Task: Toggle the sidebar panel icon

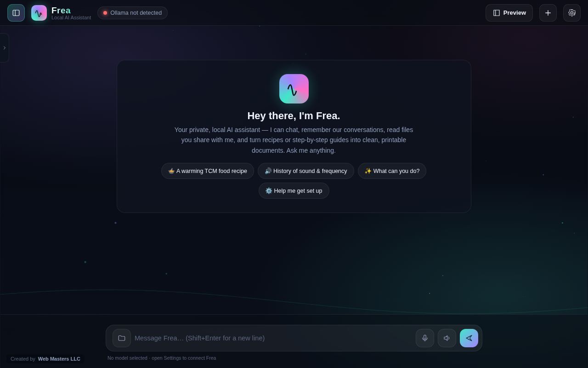Action: [x=16, y=13]
